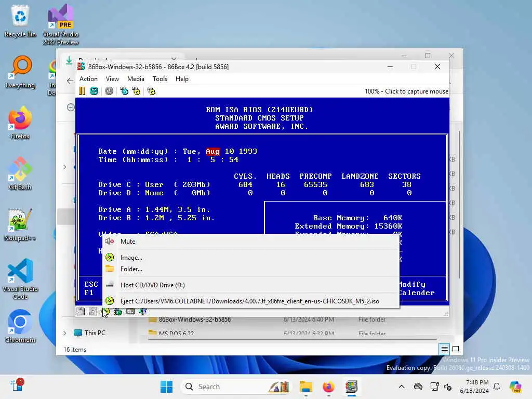This screenshot has width=532, height=399.
Task: Choose Image... in context menu
Action: (x=251, y=258)
